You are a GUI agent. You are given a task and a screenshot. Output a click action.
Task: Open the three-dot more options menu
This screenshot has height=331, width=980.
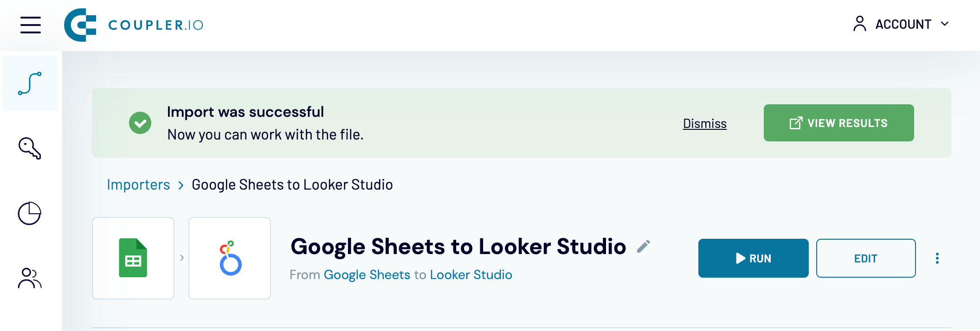937,258
